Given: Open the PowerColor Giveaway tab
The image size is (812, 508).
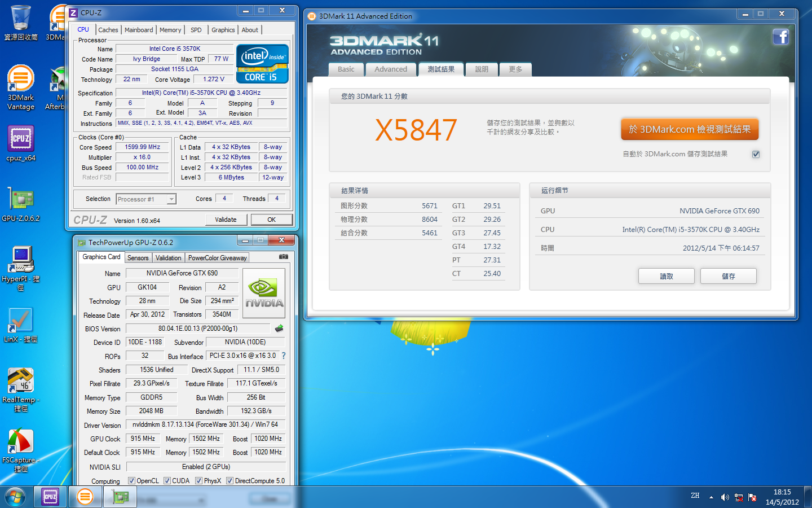Looking at the screenshot, I should pyautogui.click(x=218, y=258).
